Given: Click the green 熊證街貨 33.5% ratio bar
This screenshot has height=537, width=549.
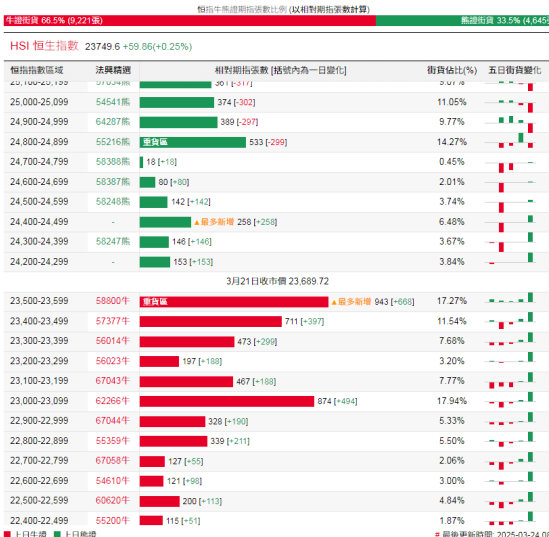Looking at the screenshot, I should pyautogui.click(x=462, y=21).
